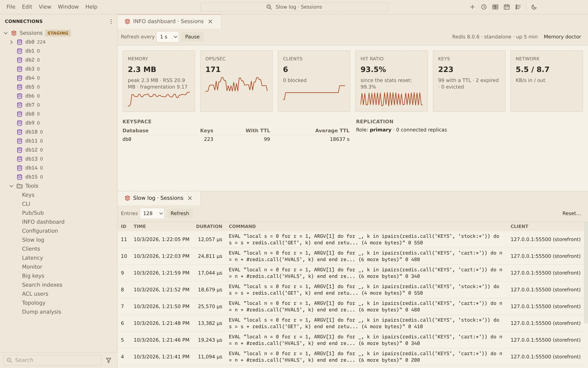Click the DURATION column header

[x=209, y=226]
